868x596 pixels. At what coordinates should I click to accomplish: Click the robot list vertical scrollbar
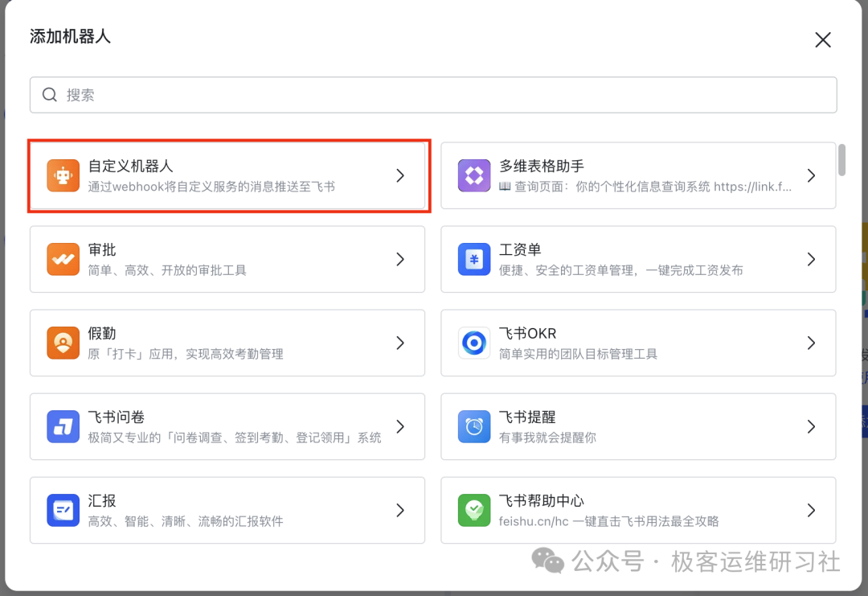click(841, 159)
